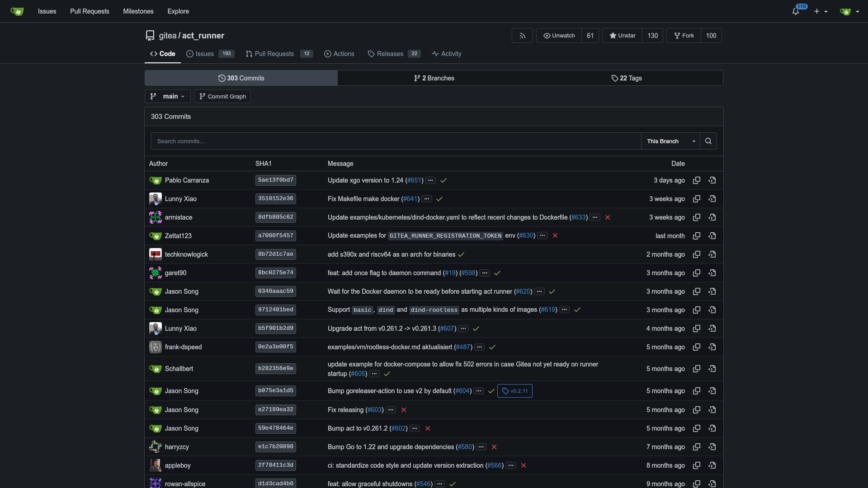The image size is (868, 488).
Task: Open the This Branch search scope dropdown
Action: coord(670,141)
